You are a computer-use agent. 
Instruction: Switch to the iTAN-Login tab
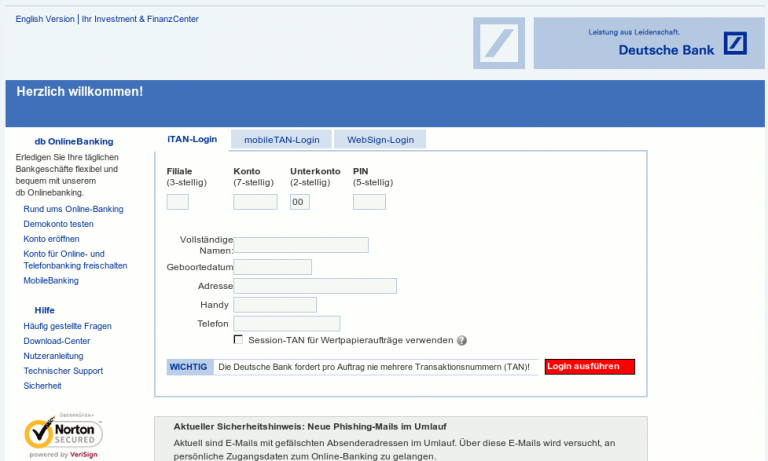[192, 139]
